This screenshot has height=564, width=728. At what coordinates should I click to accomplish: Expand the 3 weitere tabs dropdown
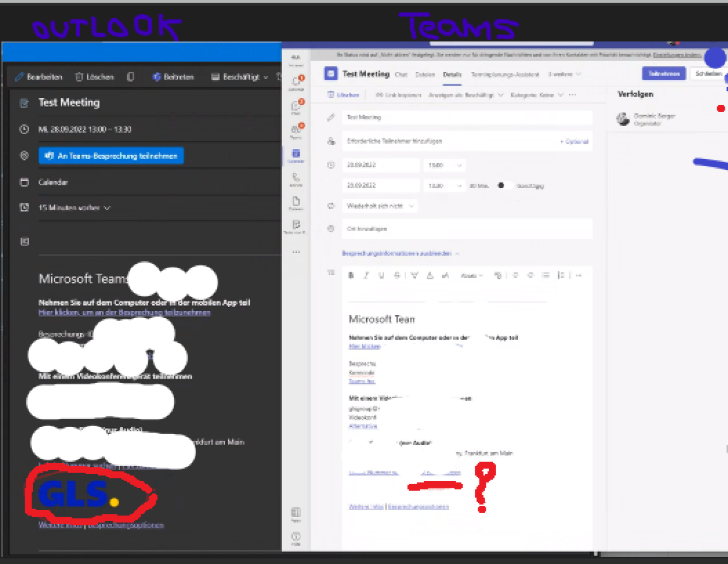pos(564,75)
